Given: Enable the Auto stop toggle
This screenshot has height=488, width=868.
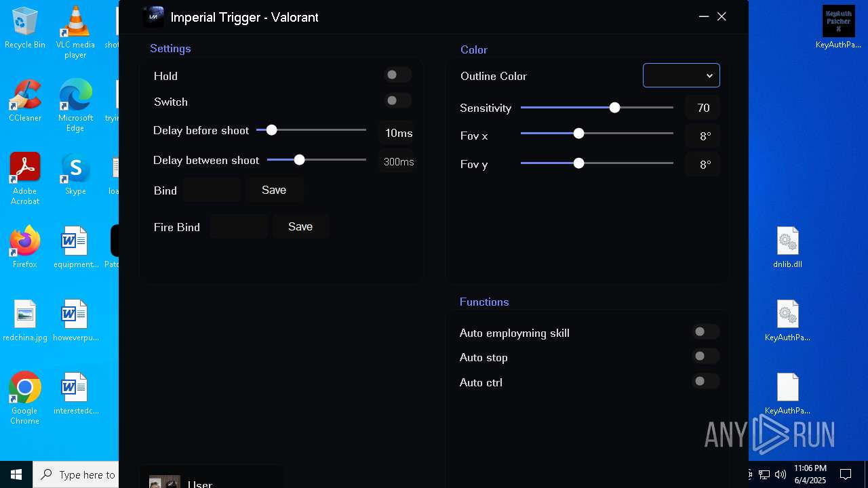Looking at the screenshot, I should (705, 356).
